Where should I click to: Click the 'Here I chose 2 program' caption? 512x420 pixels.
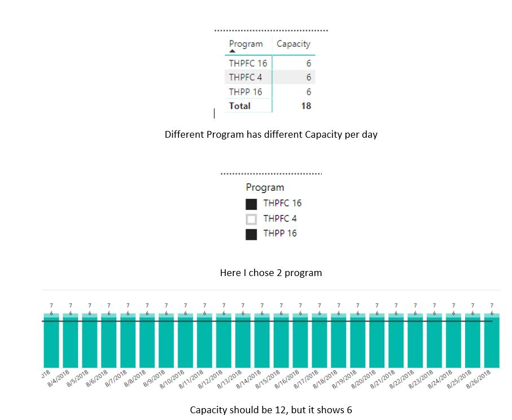click(x=271, y=273)
